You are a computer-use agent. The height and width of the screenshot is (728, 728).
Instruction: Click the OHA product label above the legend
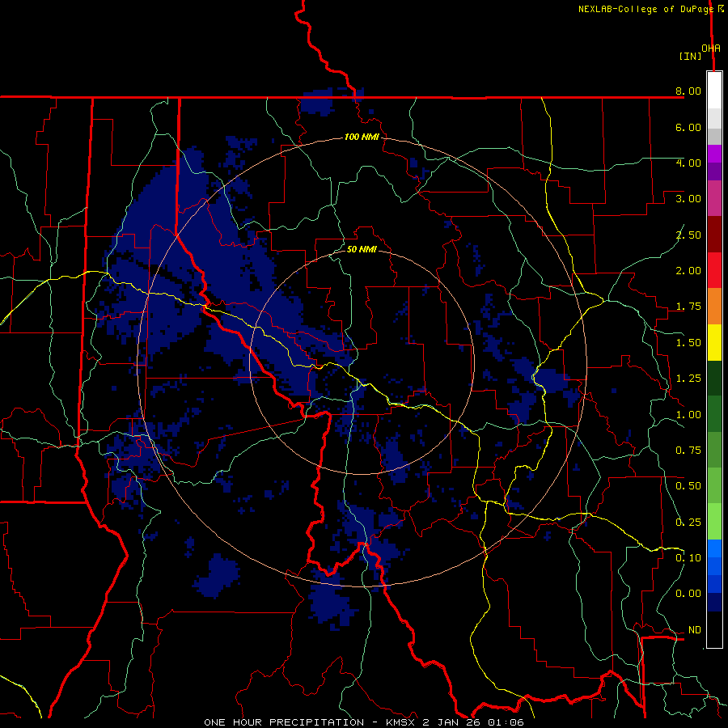tap(711, 49)
